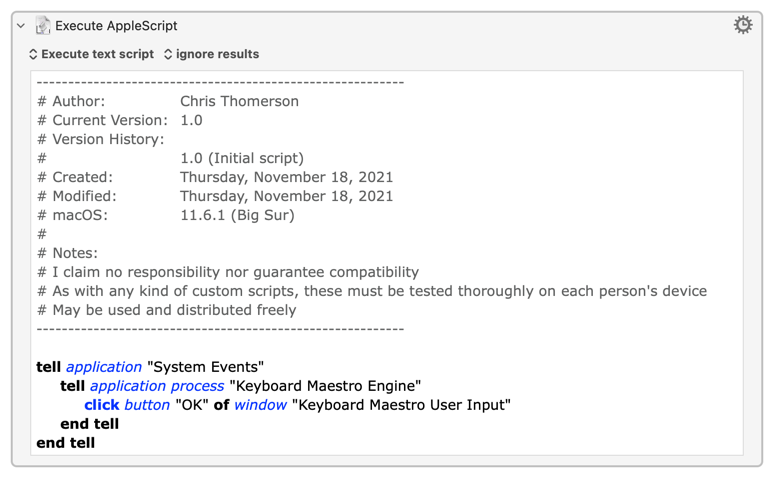
Task: Collapse the Execute AppleScript action chevron
Action: [21, 25]
